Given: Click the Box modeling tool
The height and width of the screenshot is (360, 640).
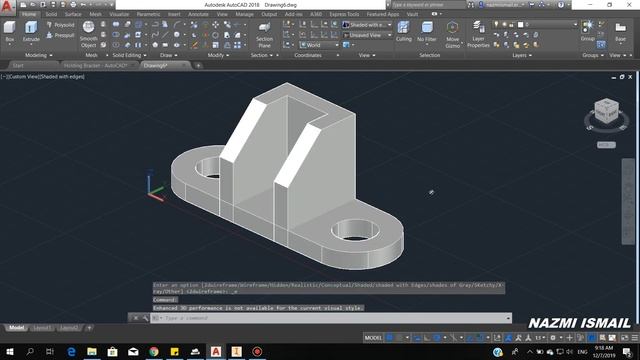Looking at the screenshot, I should [9, 32].
